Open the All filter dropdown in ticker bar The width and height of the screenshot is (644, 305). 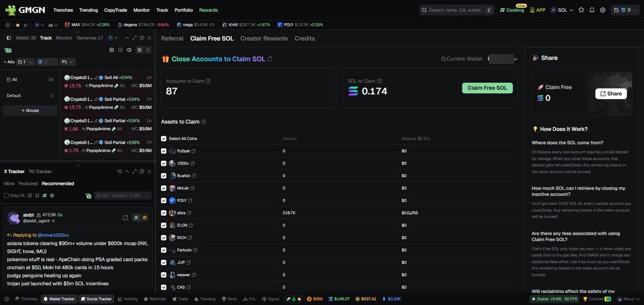coord(53,25)
